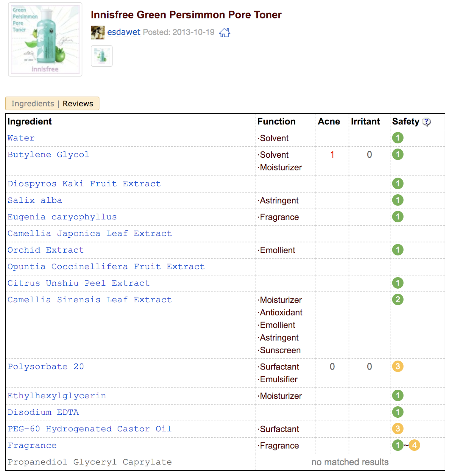
Task: Click the safety badge for Butylene Glycol
Action: 398,154
